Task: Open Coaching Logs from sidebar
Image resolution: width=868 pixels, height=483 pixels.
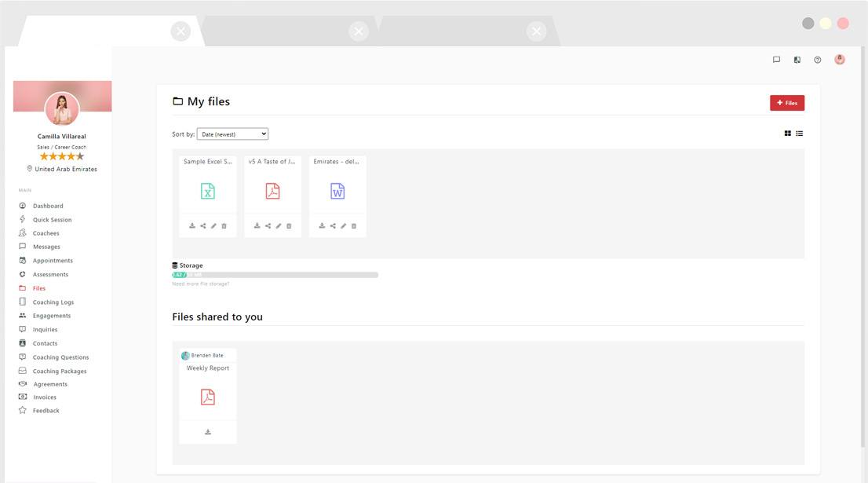Action: [x=53, y=302]
